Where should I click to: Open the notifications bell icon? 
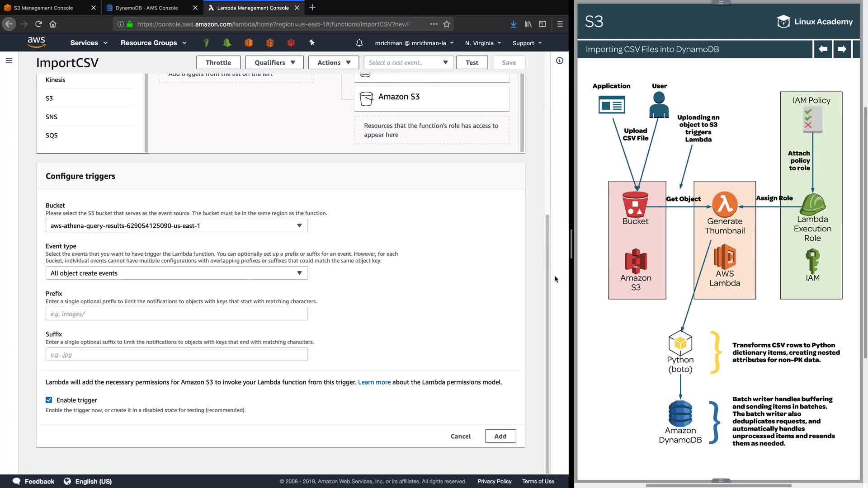tap(359, 43)
